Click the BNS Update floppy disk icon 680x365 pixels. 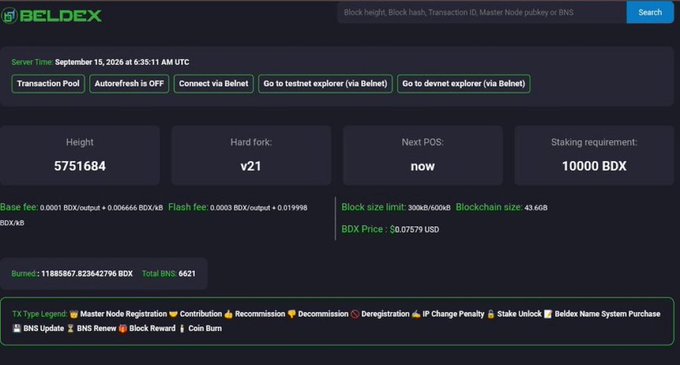pyautogui.click(x=16, y=328)
